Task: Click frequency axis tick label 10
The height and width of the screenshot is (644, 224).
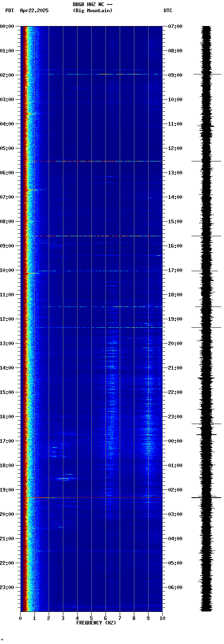Action: click(x=162, y=618)
